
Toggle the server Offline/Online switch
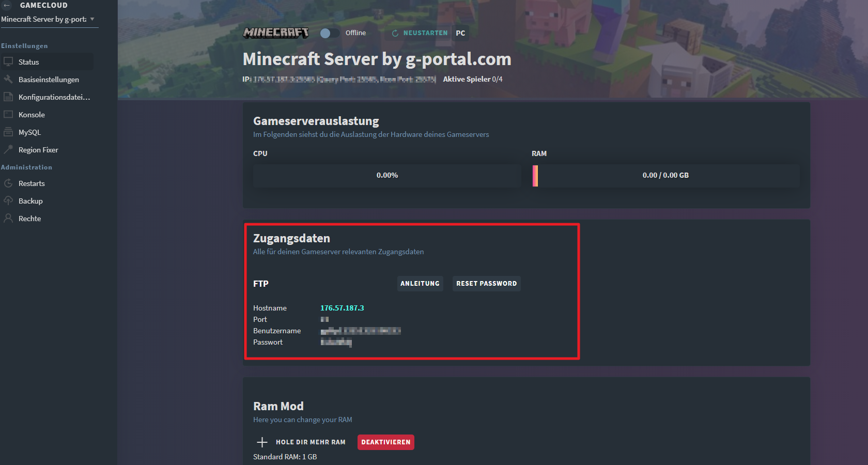point(330,33)
